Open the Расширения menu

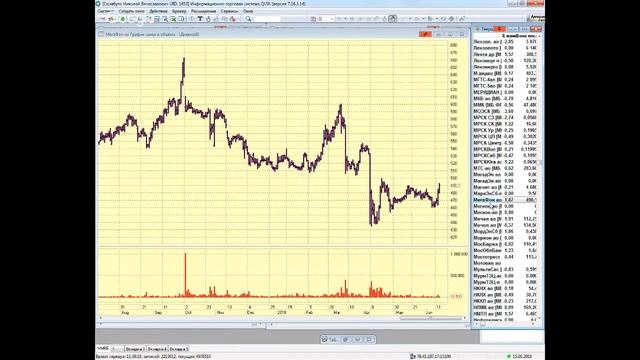click(x=203, y=11)
